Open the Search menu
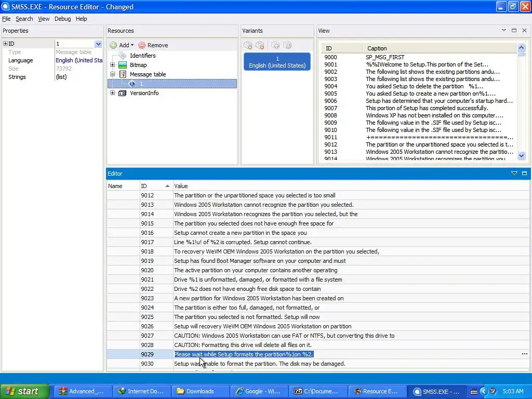Viewport: 532px width, 399px height. click(24, 19)
